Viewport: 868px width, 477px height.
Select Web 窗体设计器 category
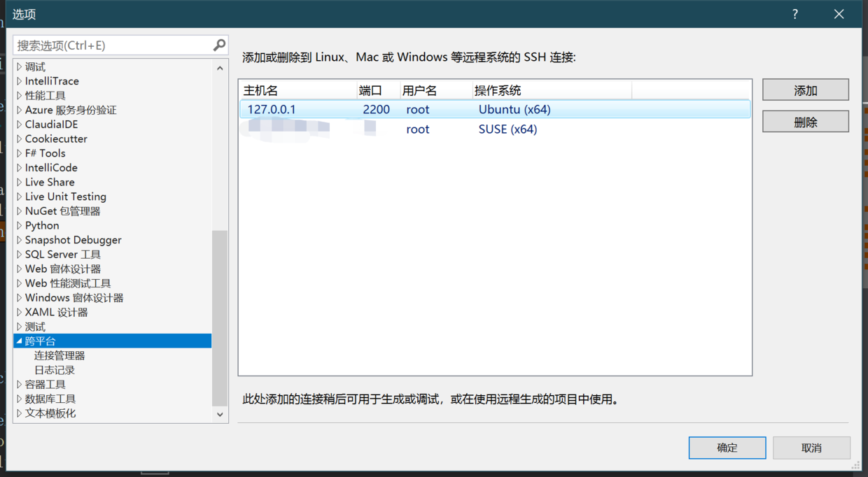(63, 269)
